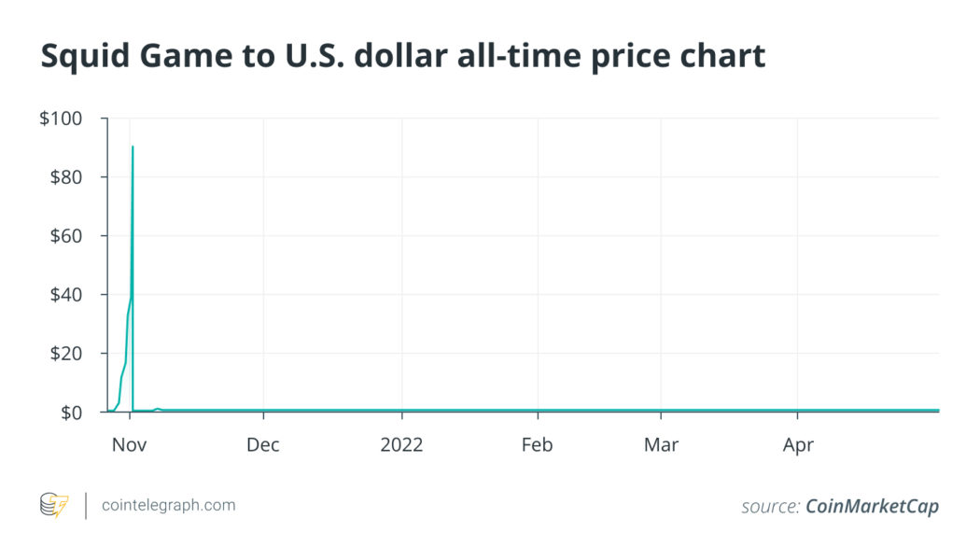Click the 2022 x-axis label

click(x=401, y=444)
